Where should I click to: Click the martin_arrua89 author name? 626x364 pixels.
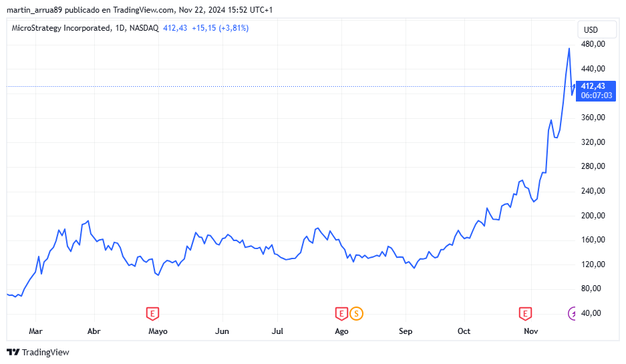(34, 9)
